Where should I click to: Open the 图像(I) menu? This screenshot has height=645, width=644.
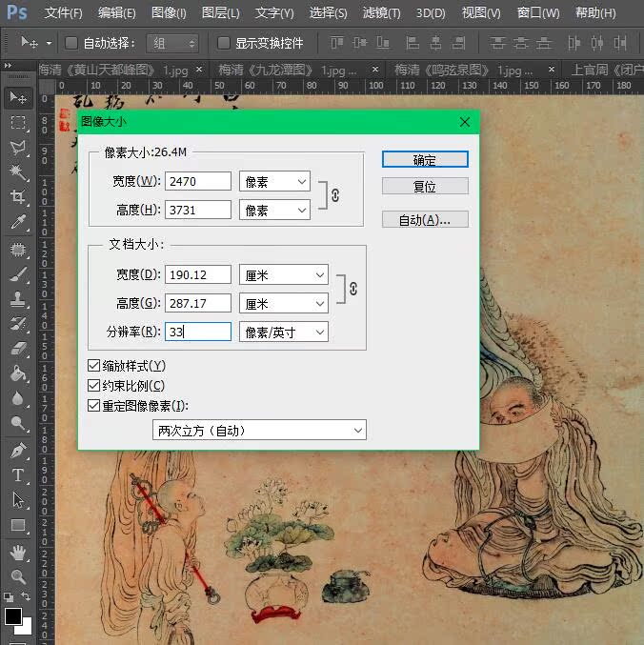point(169,13)
